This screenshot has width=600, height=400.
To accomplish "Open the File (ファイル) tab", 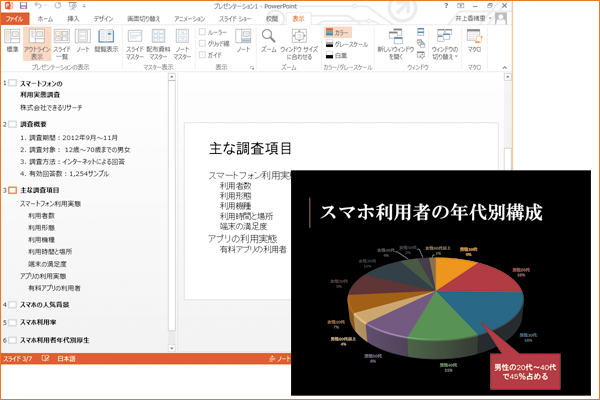I will coord(14,19).
